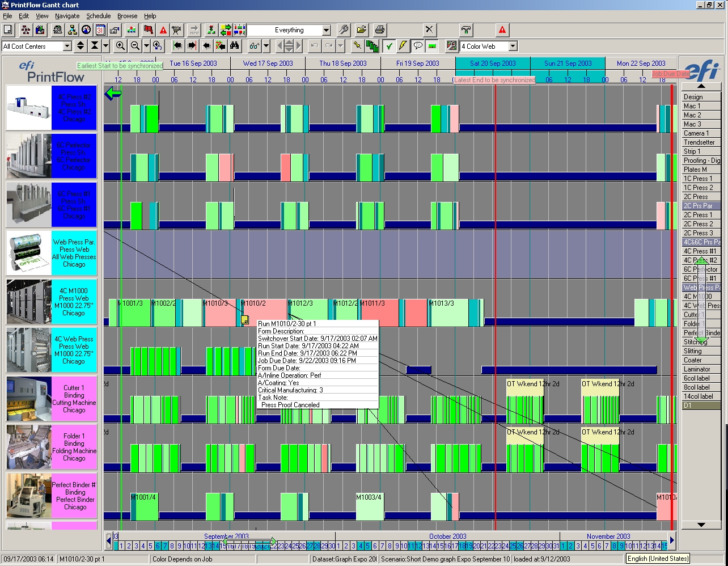Click the wrench settings icon
This screenshot has width=728, height=566.
(x=343, y=30)
